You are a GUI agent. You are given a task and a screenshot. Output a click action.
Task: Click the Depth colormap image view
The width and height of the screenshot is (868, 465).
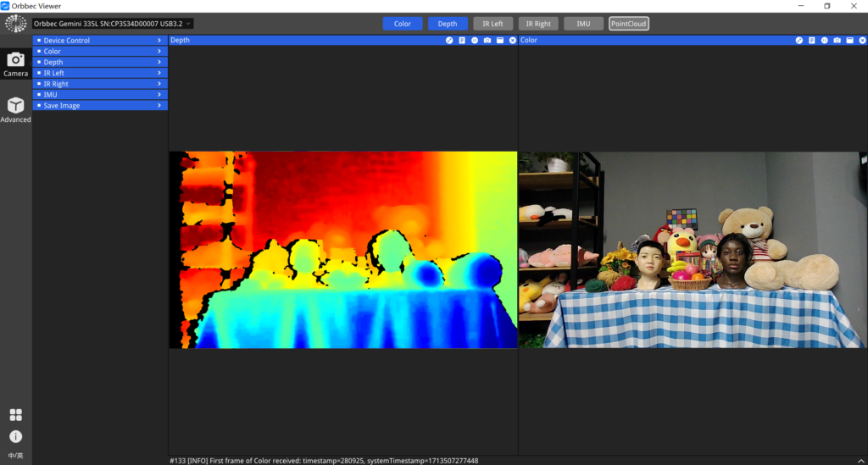[343, 250]
